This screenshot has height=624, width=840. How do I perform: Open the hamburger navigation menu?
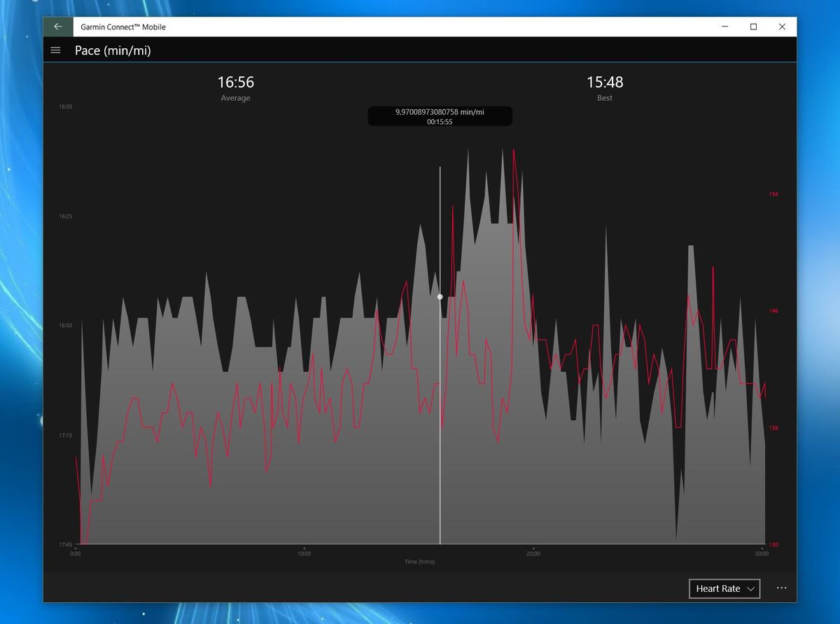(55, 50)
